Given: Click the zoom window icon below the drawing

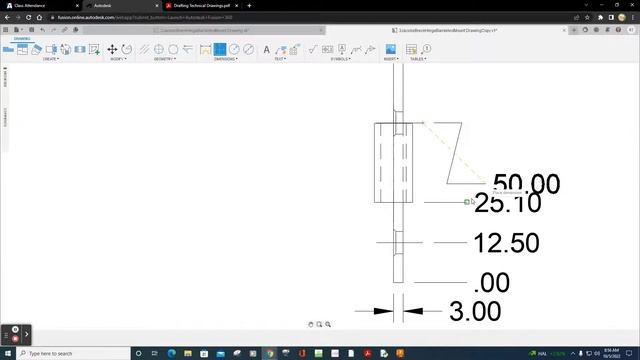Looking at the screenshot, I should 319,324.
